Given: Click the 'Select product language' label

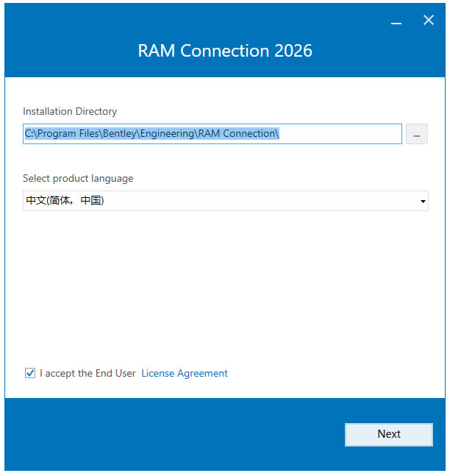Looking at the screenshot, I should click(78, 179).
